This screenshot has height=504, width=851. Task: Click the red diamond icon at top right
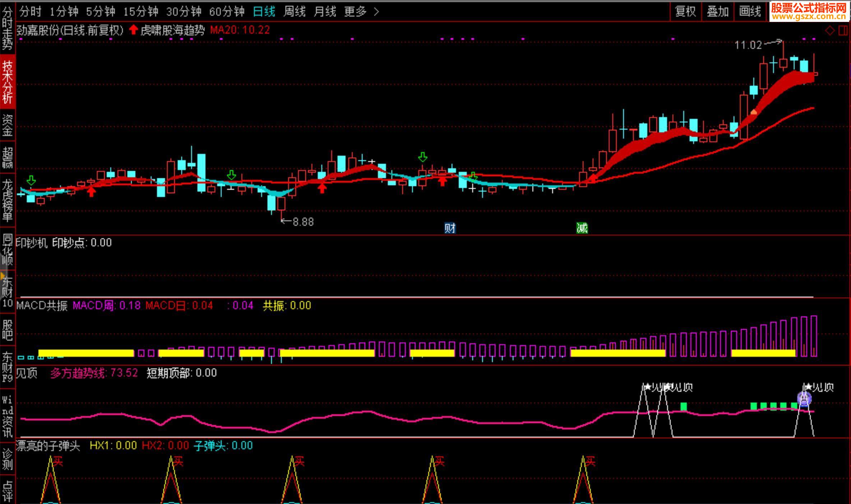830,31
